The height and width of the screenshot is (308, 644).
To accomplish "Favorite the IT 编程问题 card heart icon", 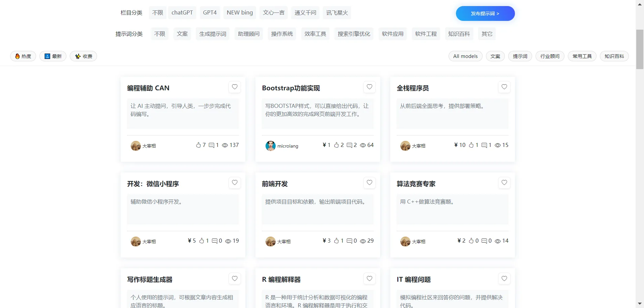I will (x=504, y=278).
